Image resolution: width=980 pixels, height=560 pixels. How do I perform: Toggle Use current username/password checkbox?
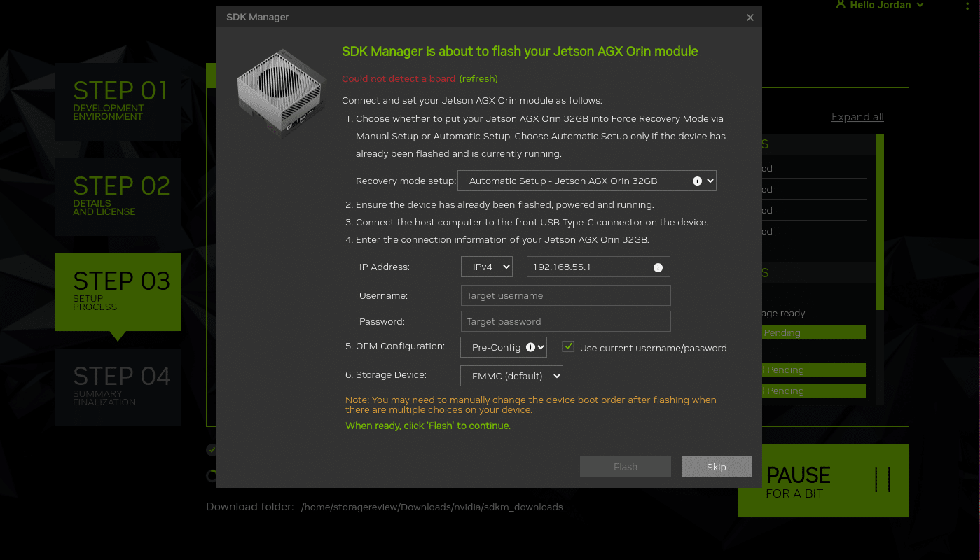[x=568, y=346]
